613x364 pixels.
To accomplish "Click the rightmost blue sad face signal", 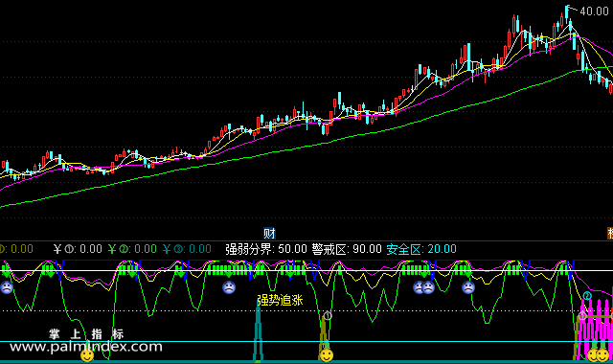I will (468, 287).
